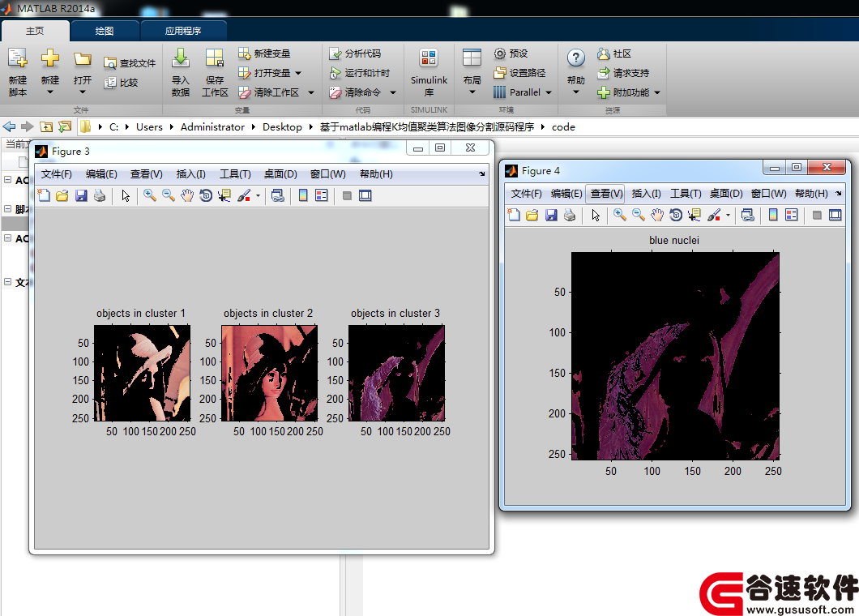Click Zoom In icon in Figure 3 toolbar
The image size is (859, 616).
coord(150,195)
